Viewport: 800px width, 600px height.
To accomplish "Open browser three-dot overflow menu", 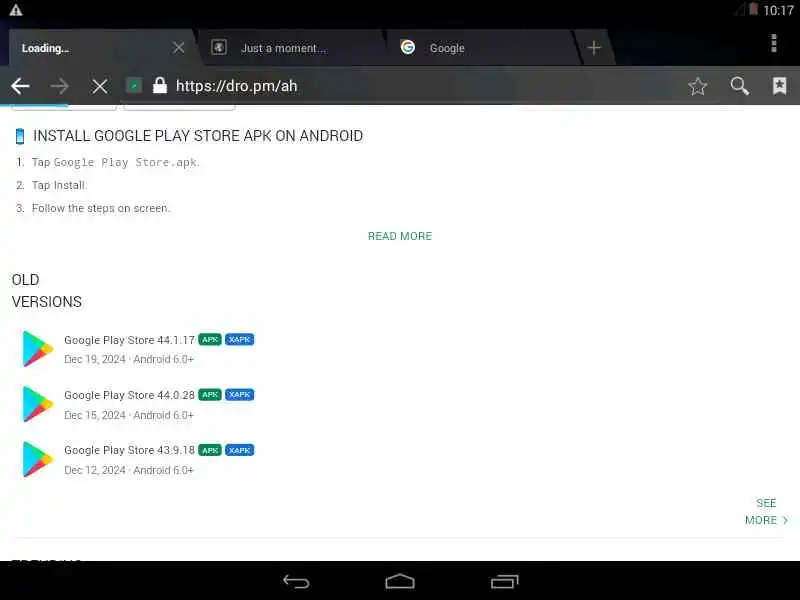I will tap(774, 43).
